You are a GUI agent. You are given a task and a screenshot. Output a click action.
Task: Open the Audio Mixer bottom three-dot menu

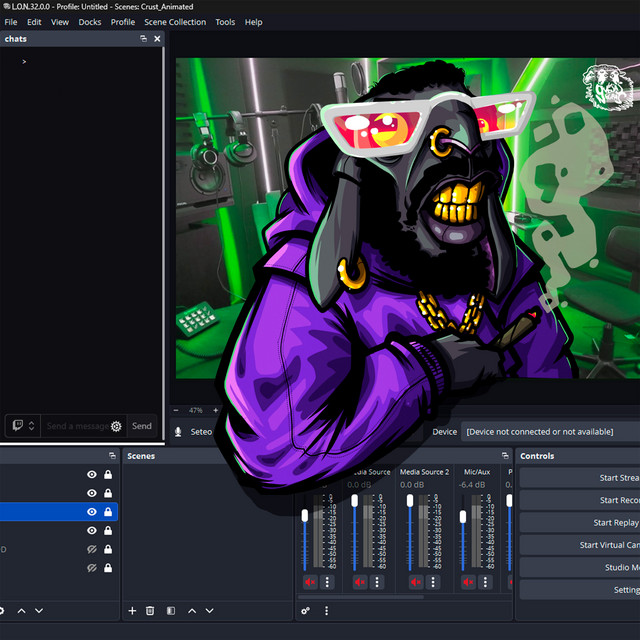tap(327, 611)
